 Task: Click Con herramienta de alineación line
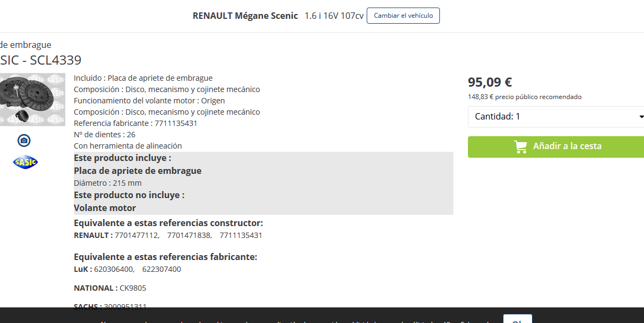click(128, 146)
